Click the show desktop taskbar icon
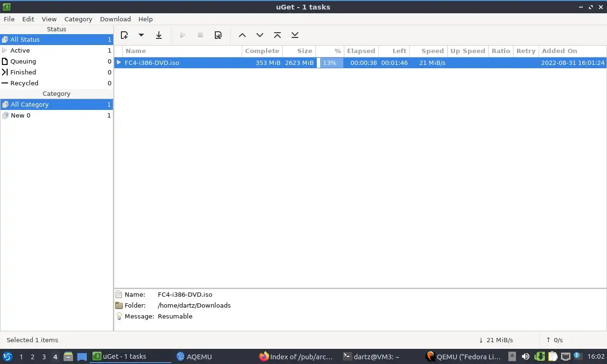Viewport: 607px width, 364px height. tap(82, 356)
